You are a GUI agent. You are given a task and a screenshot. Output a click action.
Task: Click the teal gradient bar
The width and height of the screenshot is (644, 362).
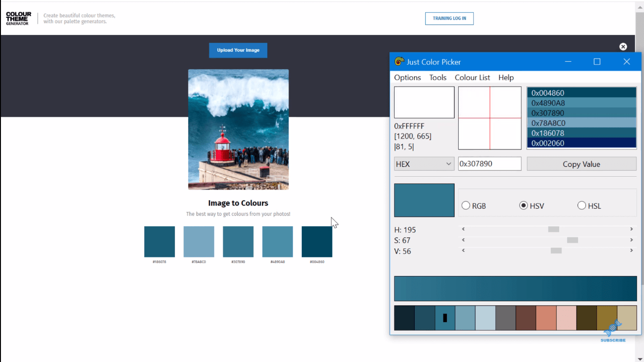click(515, 288)
